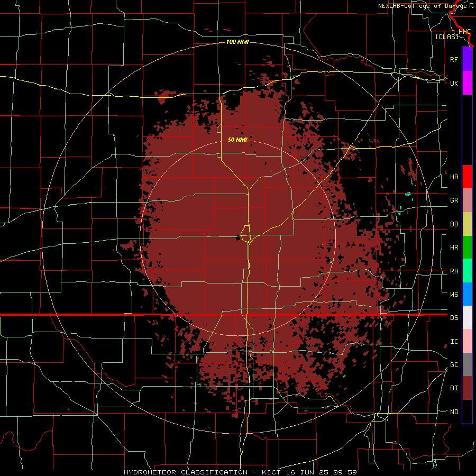This screenshot has width=476, height=476.
Task: Click the RF purple legend swatch
Action: coord(467,59)
